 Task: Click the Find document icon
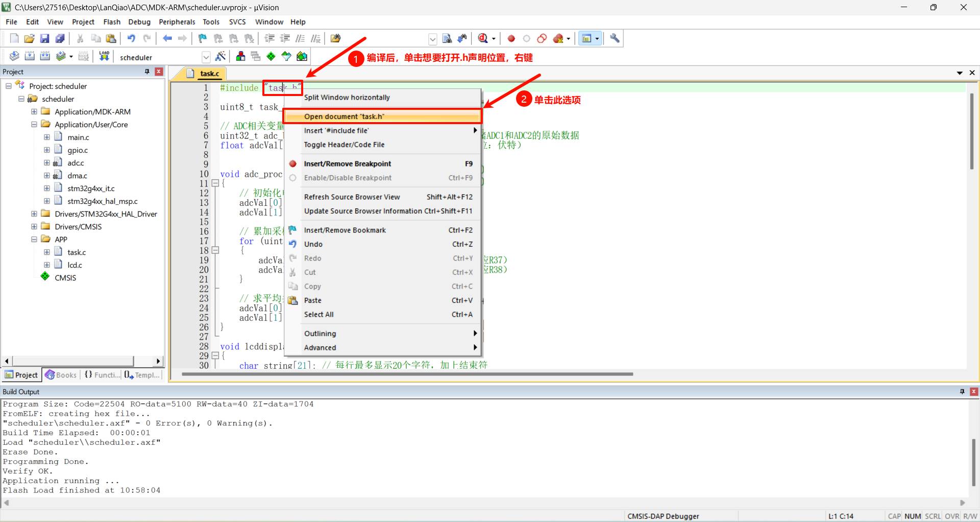click(447, 38)
